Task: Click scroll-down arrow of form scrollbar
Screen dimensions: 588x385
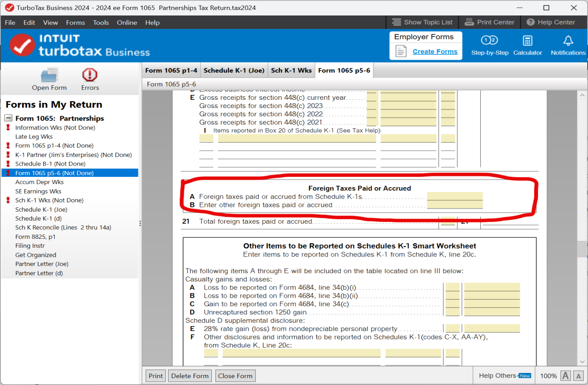Action: click(x=582, y=361)
